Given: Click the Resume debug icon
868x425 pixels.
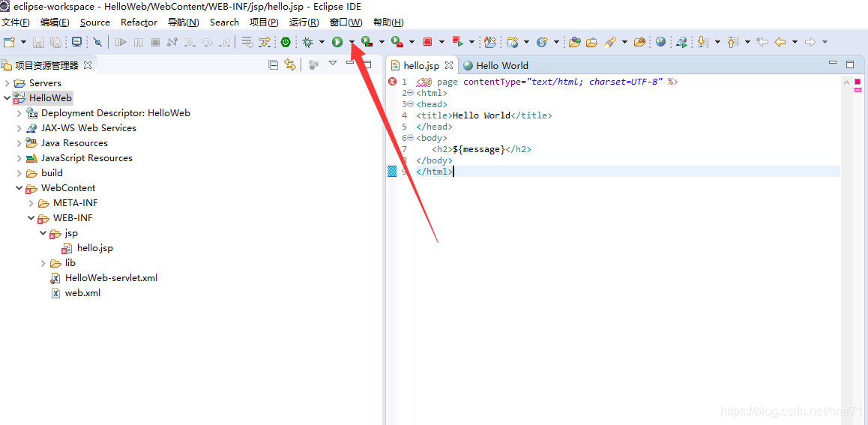Looking at the screenshot, I should coord(121,41).
